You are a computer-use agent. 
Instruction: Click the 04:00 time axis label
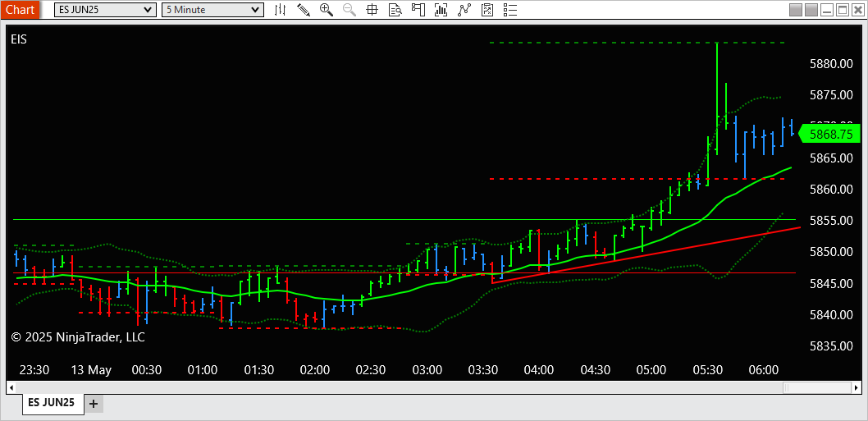pos(539,370)
